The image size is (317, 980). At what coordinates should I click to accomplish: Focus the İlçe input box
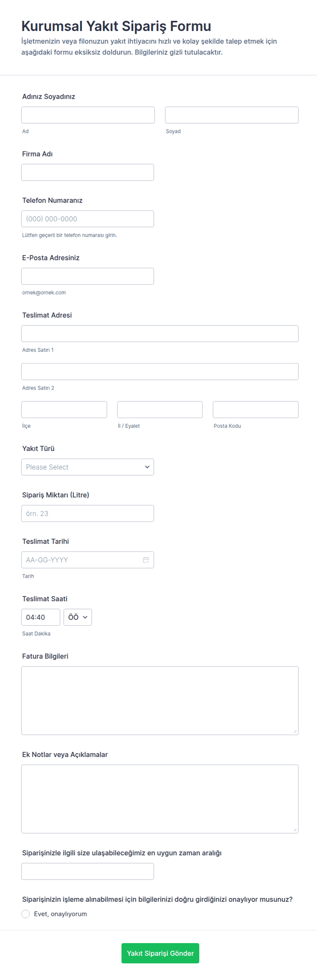point(64,410)
